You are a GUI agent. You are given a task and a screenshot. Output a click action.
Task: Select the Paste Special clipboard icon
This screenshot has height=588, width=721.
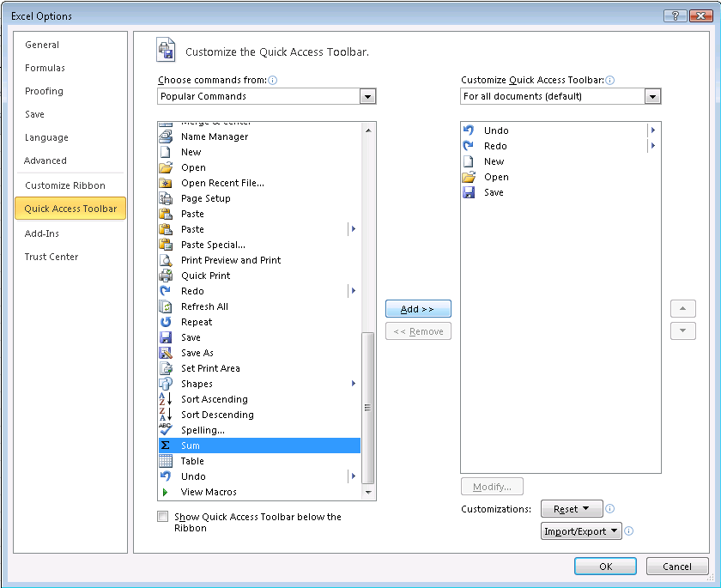point(166,245)
